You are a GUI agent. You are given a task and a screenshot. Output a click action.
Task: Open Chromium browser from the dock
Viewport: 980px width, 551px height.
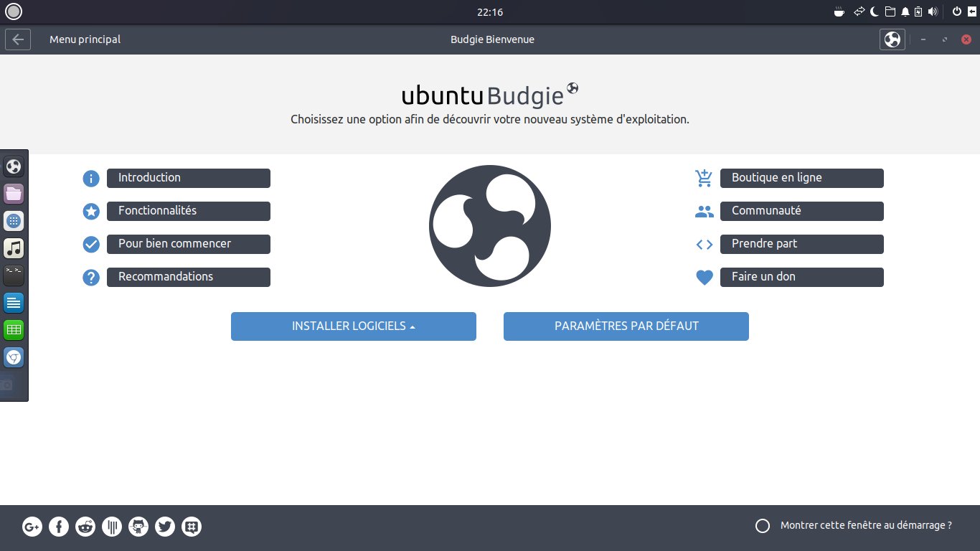coord(14,357)
